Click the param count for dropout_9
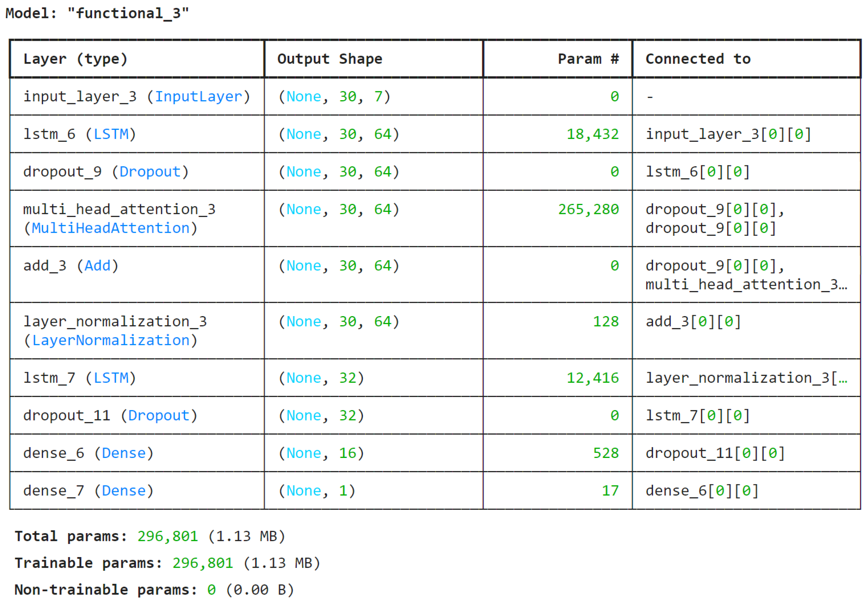This screenshot has height=602, width=868. (x=615, y=172)
